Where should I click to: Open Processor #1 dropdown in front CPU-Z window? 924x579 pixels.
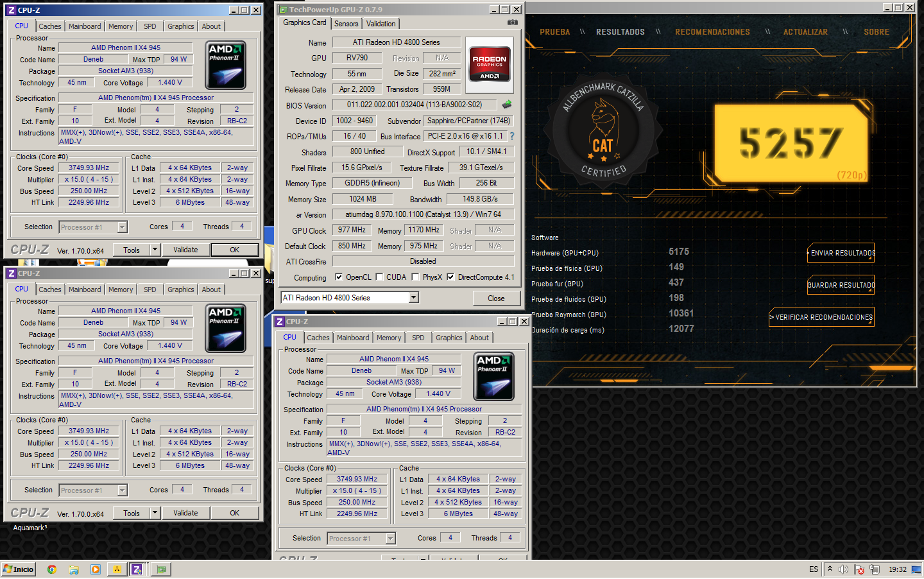tap(390, 539)
